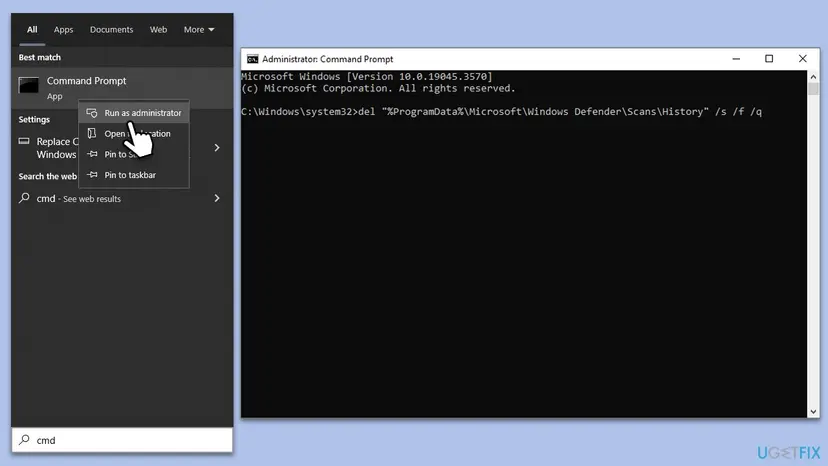
Task: Select Run as administrator from context menu
Action: coord(134,113)
